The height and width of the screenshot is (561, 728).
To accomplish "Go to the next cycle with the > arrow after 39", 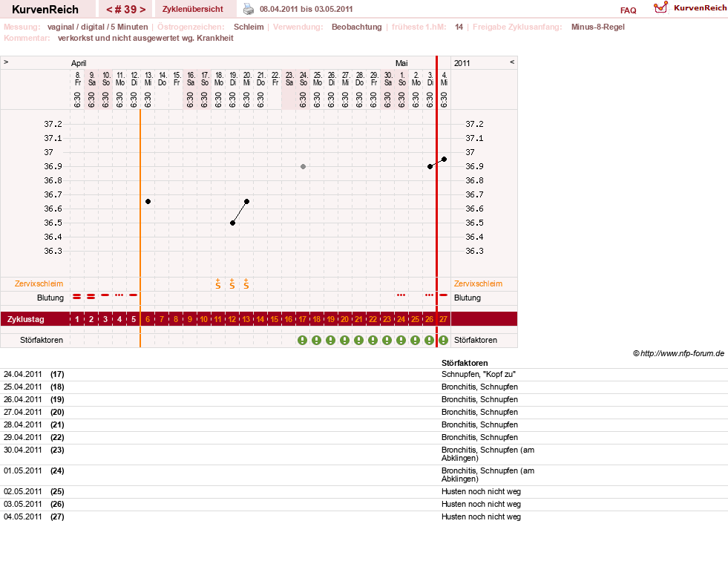I will coord(142,10).
